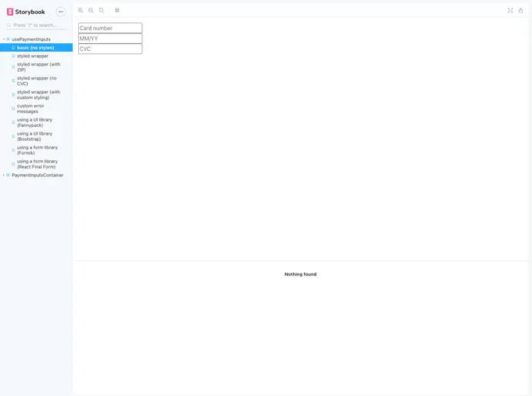
Task: Open using a form library (Formik) story
Action: click(x=37, y=150)
